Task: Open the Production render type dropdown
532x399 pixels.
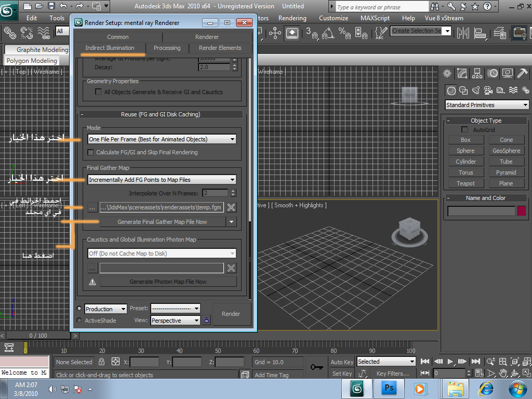Action: (x=105, y=309)
